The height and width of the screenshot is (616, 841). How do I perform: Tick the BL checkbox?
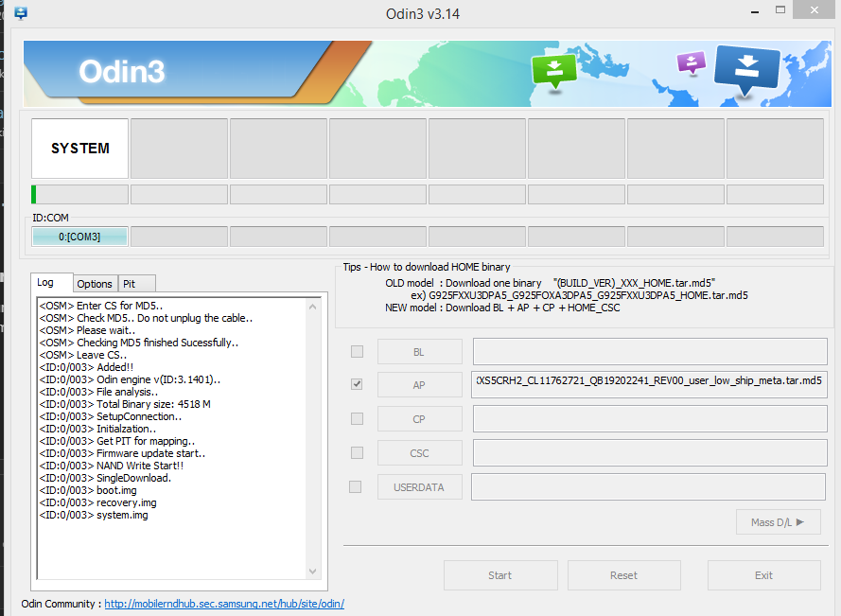point(357,351)
